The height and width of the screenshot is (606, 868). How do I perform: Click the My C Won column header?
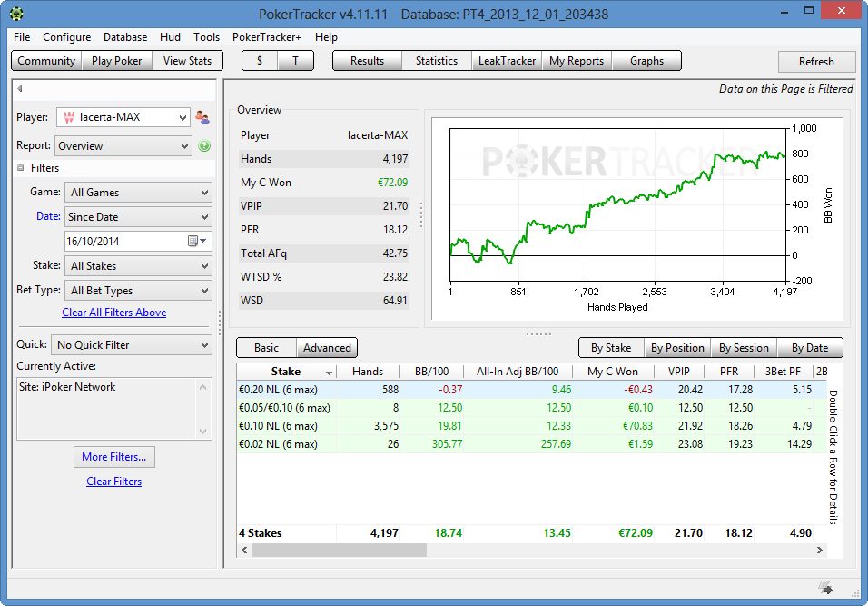(613, 372)
